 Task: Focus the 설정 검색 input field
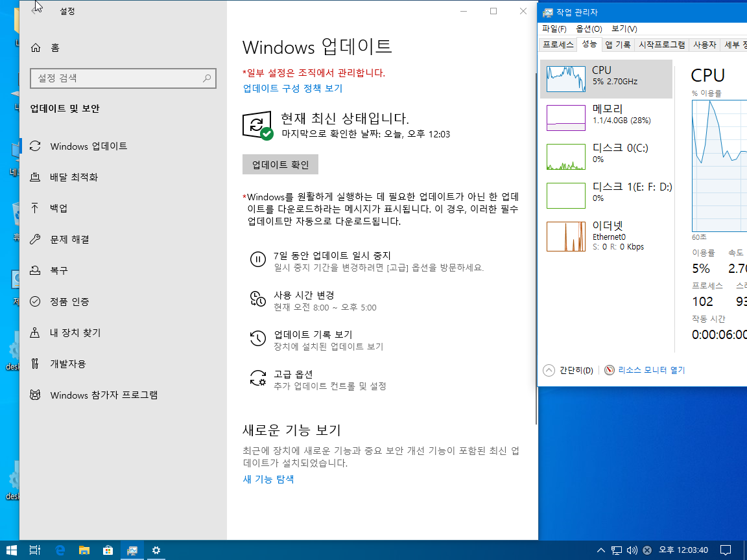click(123, 78)
